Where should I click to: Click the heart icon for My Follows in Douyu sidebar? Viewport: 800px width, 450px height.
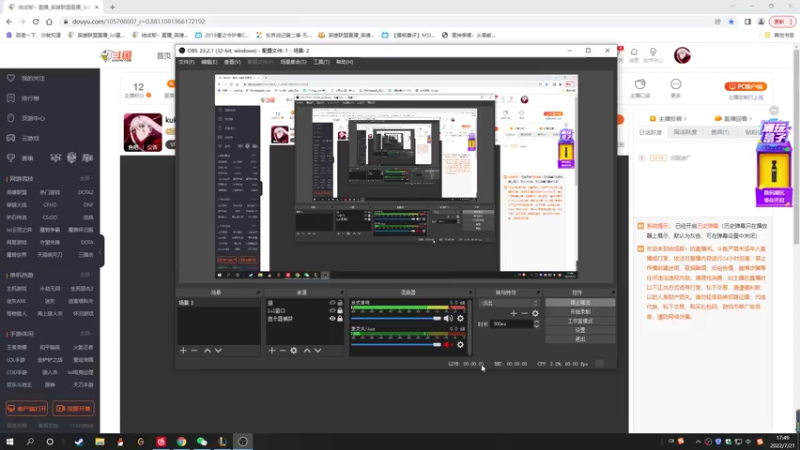tap(11, 78)
